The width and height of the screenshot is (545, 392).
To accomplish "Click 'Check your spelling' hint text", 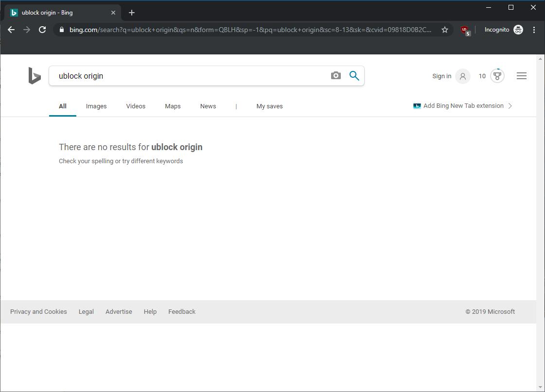I will [x=121, y=161].
